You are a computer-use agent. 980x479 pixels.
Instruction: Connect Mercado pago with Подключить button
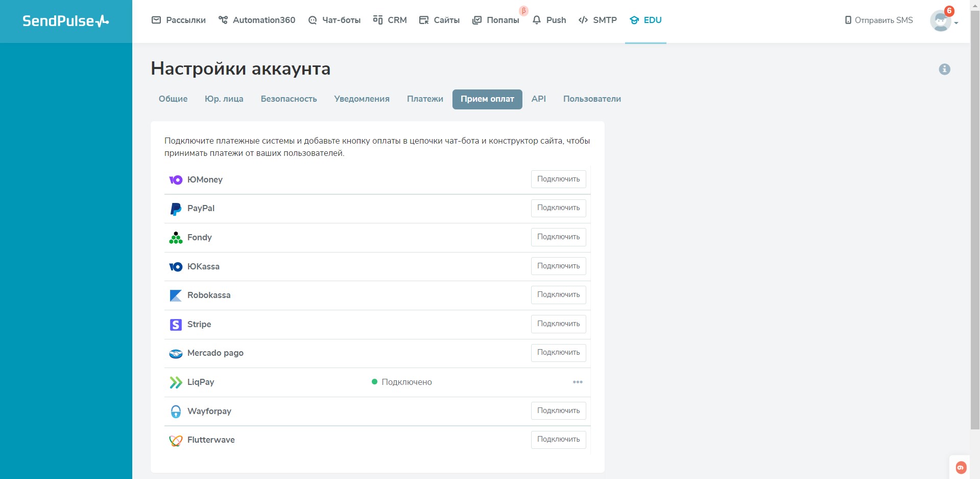coord(559,353)
